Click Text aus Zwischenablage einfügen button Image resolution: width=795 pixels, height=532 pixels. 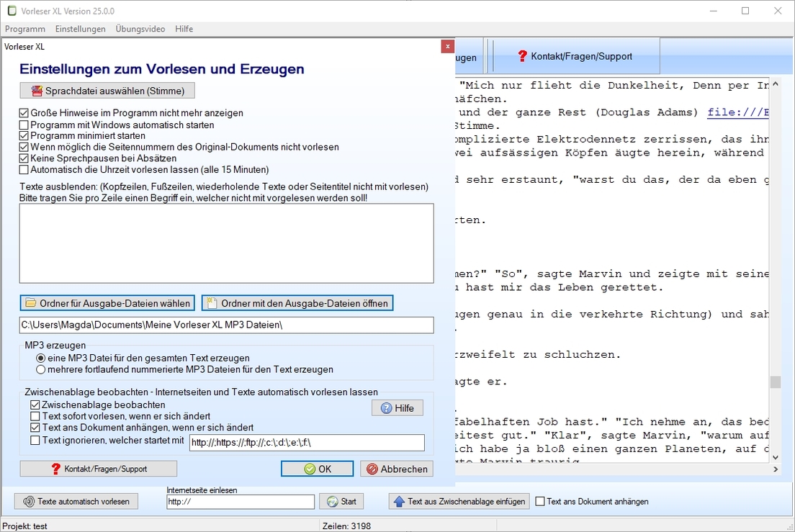(459, 501)
